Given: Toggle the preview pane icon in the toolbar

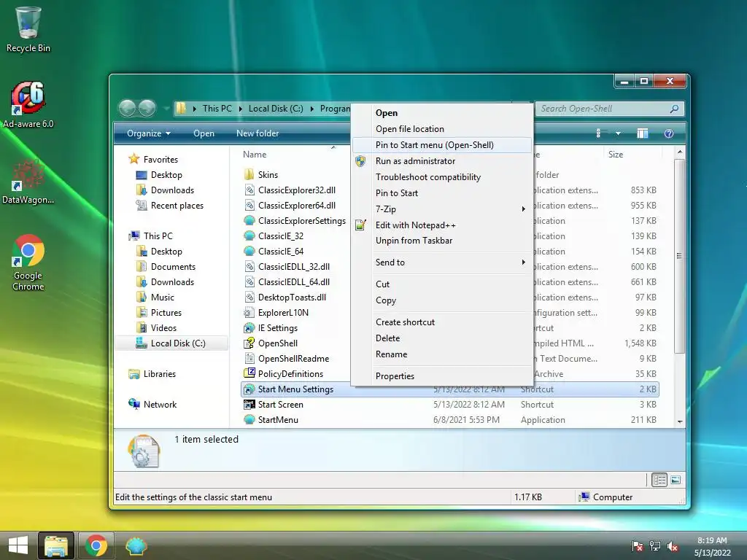Looking at the screenshot, I should pos(642,133).
